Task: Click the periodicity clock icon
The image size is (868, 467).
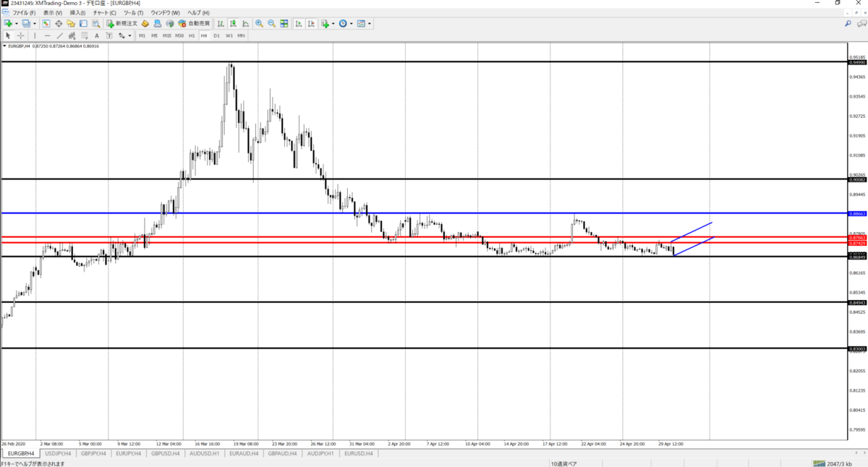Action: coord(343,23)
